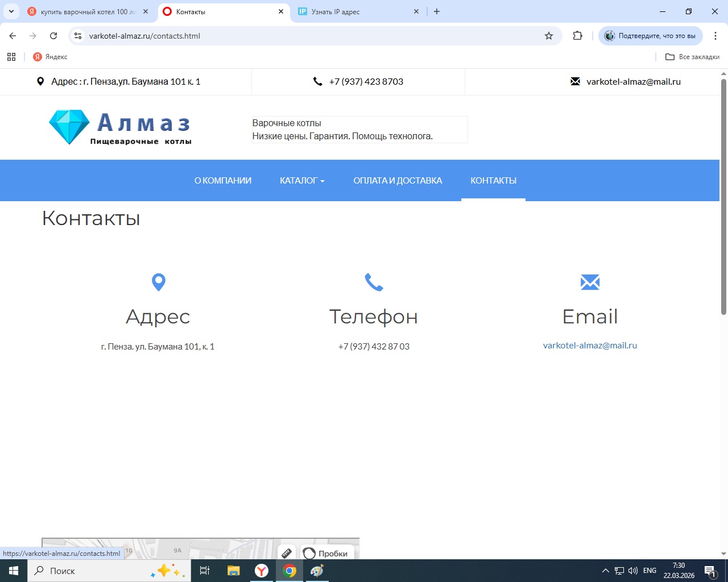728x582 pixels.
Task: Click the blue map pin above Адрес
Action: pyautogui.click(x=159, y=282)
